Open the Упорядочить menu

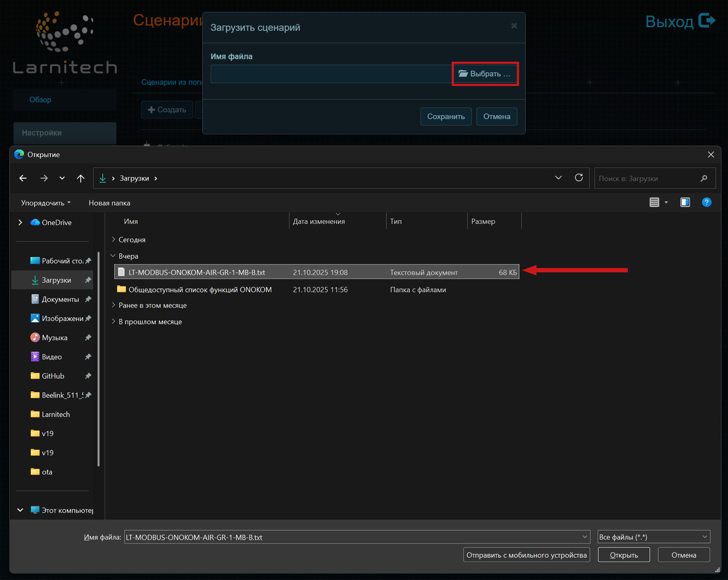click(46, 203)
